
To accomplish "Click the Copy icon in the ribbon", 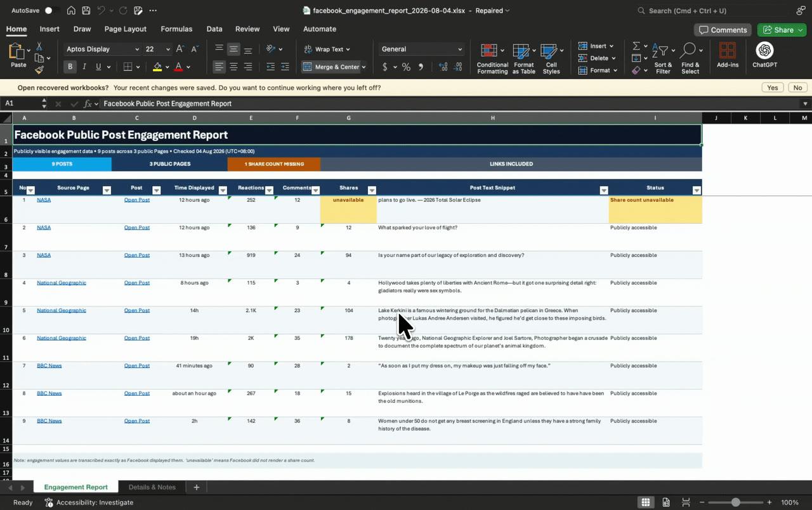I will pyautogui.click(x=39, y=58).
